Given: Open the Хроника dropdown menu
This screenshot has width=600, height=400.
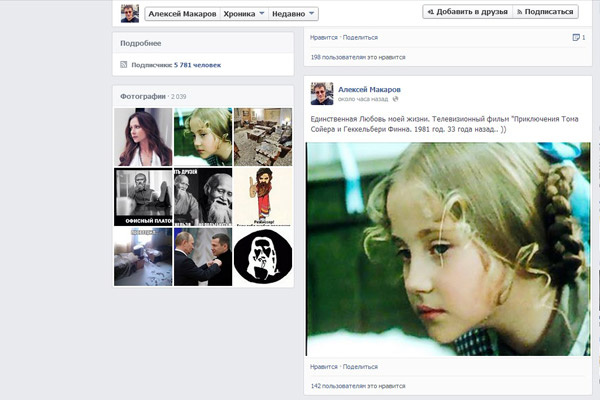Looking at the screenshot, I should tap(244, 14).
